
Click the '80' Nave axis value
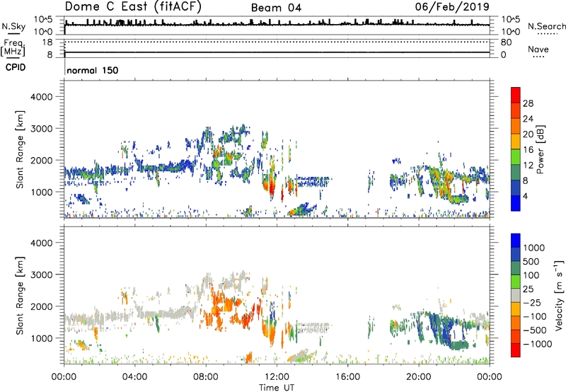click(506, 42)
